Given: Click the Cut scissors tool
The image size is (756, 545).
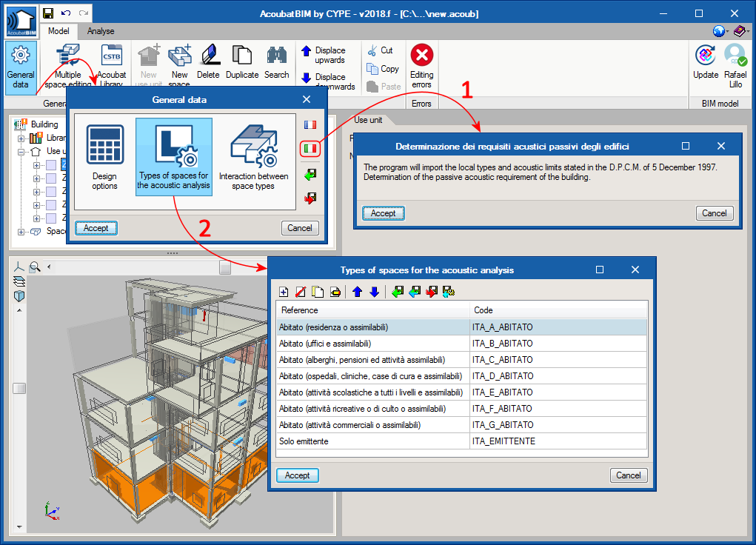Looking at the screenshot, I should (381, 50).
